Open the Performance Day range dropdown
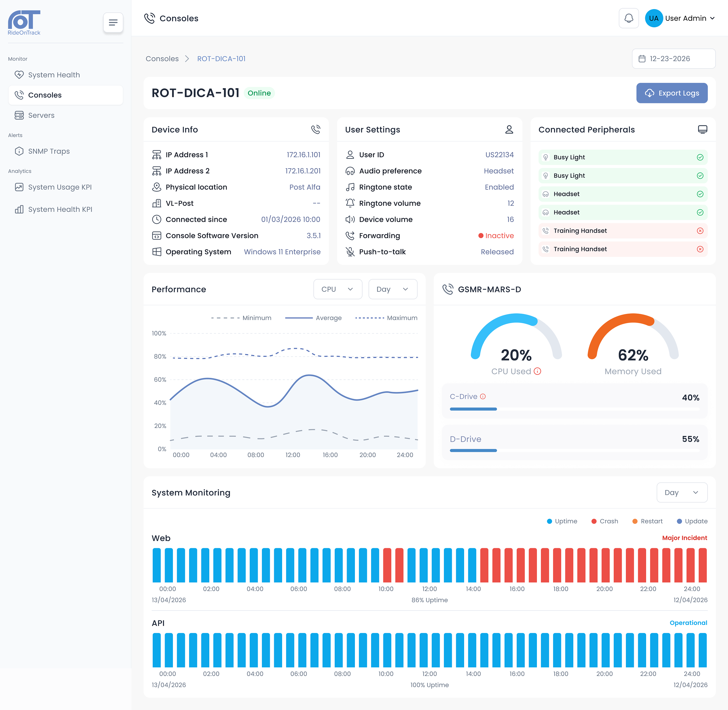 point(393,289)
